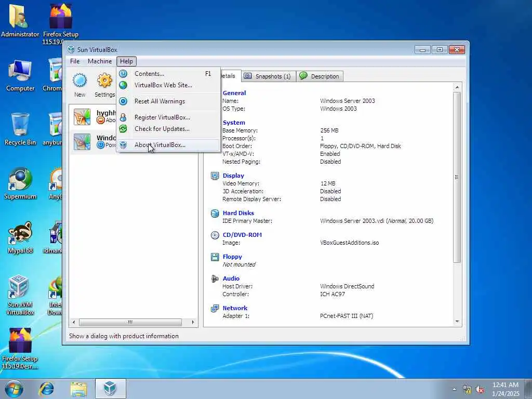
Task: Open the Audio section link
Action: [231, 278]
